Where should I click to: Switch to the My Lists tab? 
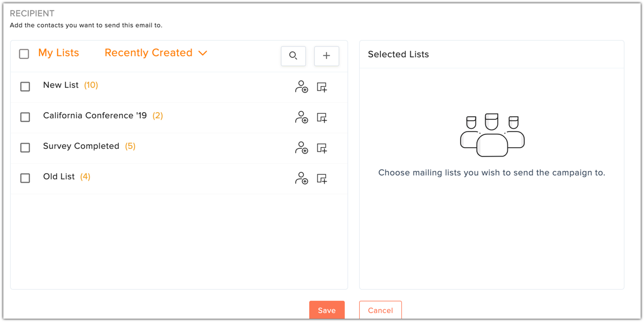click(x=59, y=53)
